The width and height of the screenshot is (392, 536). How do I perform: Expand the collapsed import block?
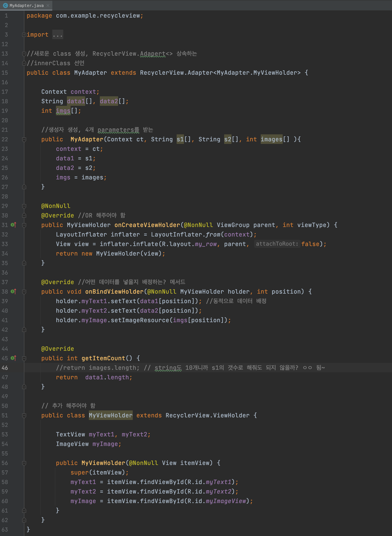(x=24, y=35)
